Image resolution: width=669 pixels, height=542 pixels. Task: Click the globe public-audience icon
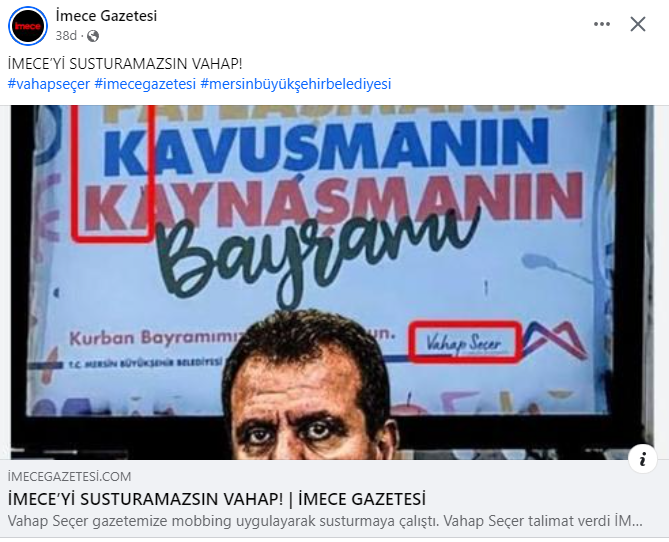[x=93, y=36]
